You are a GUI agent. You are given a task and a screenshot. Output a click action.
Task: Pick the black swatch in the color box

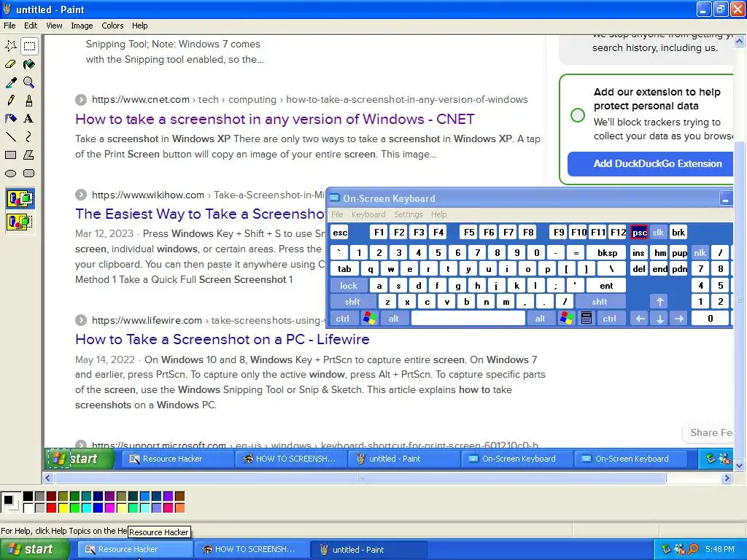point(28,497)
